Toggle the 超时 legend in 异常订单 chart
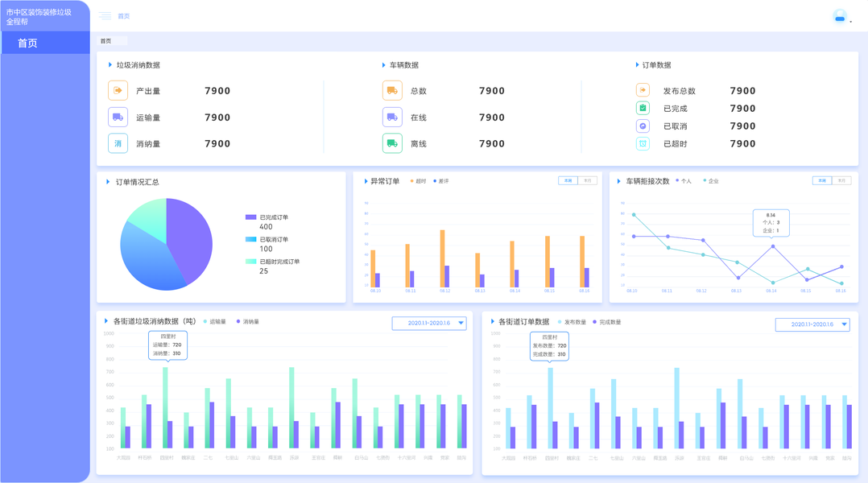The image size is (868, 483). (x=419, y=181)
